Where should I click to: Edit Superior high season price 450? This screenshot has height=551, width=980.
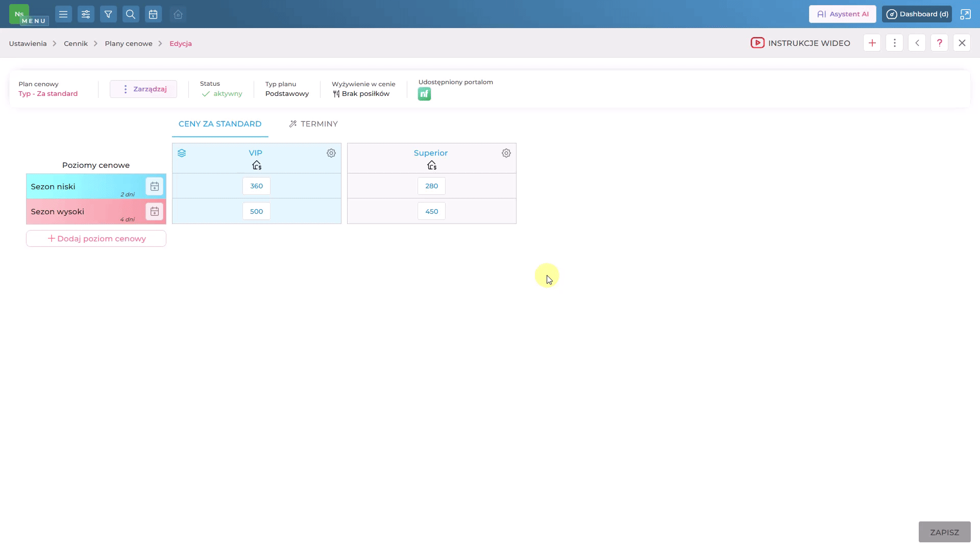coord(431,211)
